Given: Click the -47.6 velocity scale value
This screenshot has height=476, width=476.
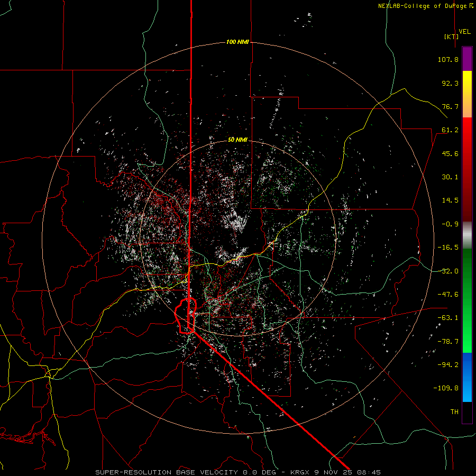Looking at the screenshot, I should (448, 295).
